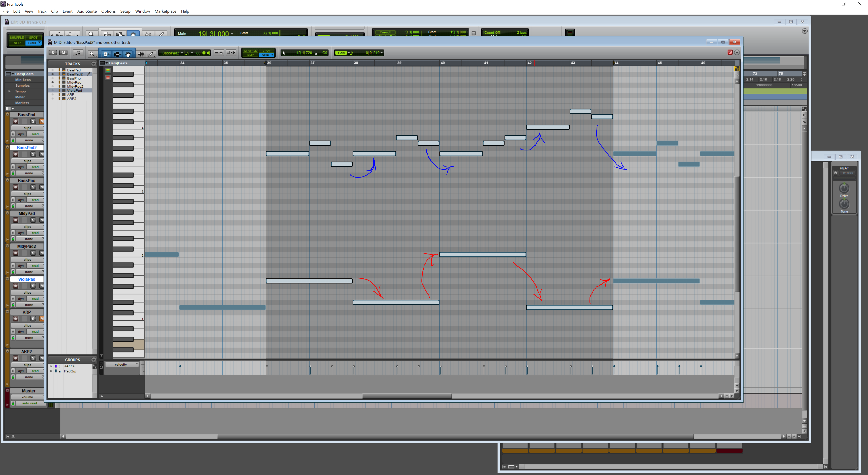Click the SLIP mode button in the MIDI Editor
This screenshot has width=868, height=475.
point(250,55)
